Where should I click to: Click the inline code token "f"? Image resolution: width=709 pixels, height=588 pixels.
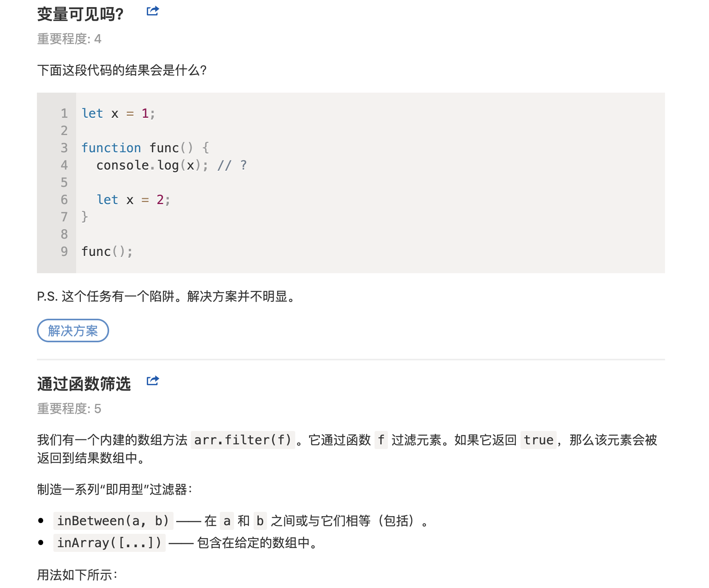[x=380, y=440]
